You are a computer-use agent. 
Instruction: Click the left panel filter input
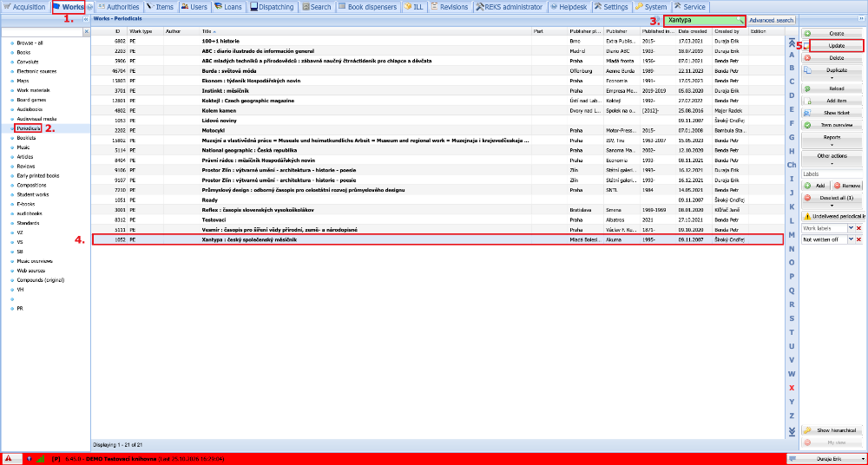coord(42,32)
